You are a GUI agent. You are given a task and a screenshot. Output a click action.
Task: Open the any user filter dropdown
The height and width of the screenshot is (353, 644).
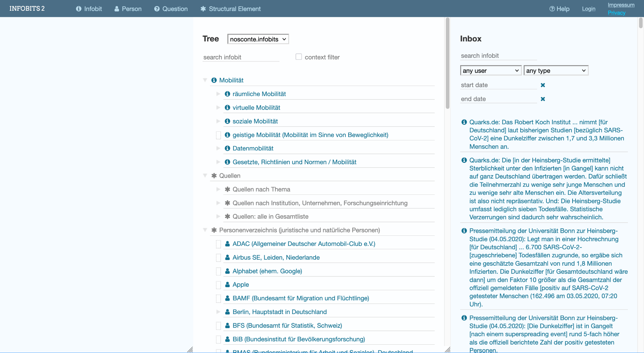(x=491, y=71)
